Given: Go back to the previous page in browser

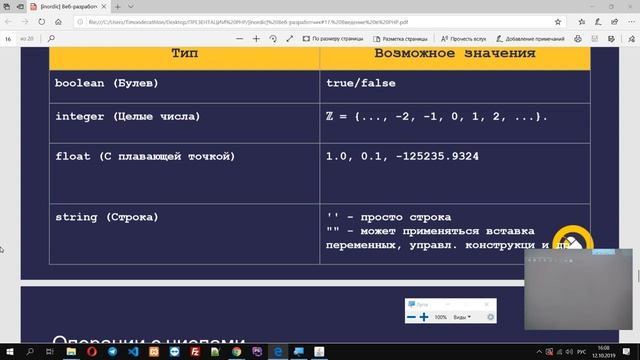Looking at the screenshot, I should pos(9,22).
